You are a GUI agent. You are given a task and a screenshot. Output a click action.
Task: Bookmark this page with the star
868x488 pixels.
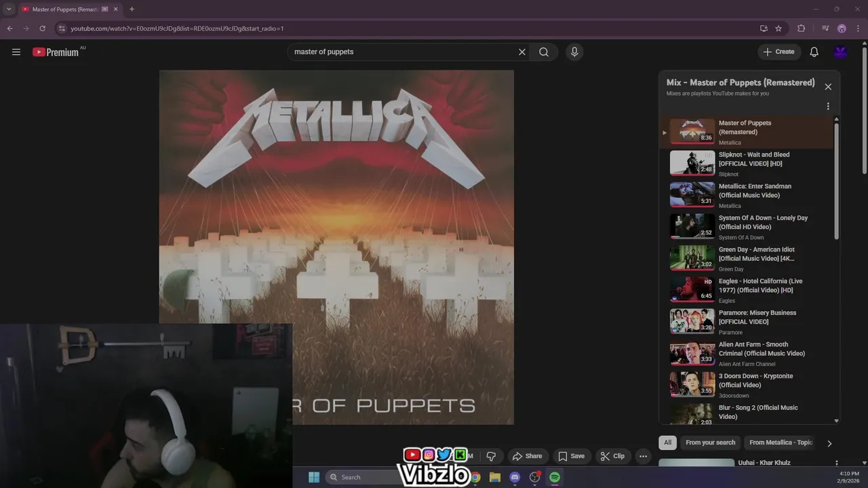[778, 28]
